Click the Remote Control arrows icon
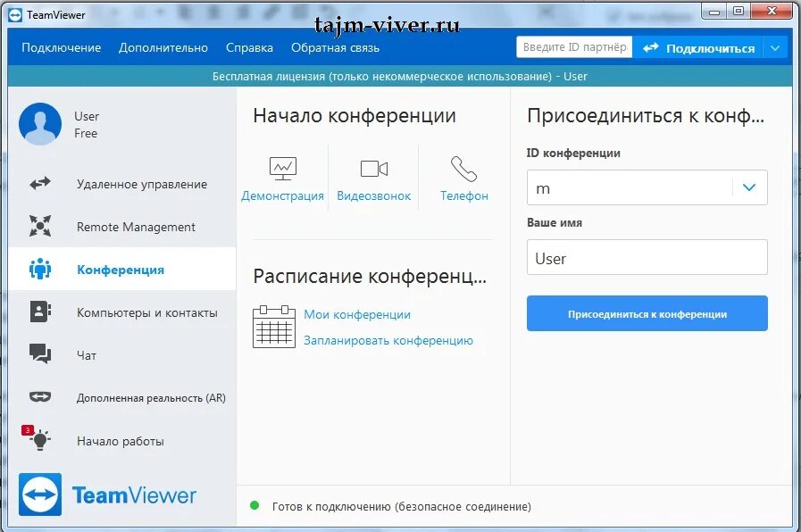Screen dimensions: 801x532 [40, 183]
